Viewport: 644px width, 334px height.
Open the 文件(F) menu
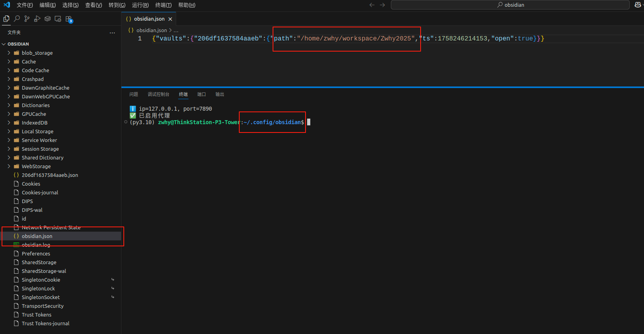coord(25,5)
